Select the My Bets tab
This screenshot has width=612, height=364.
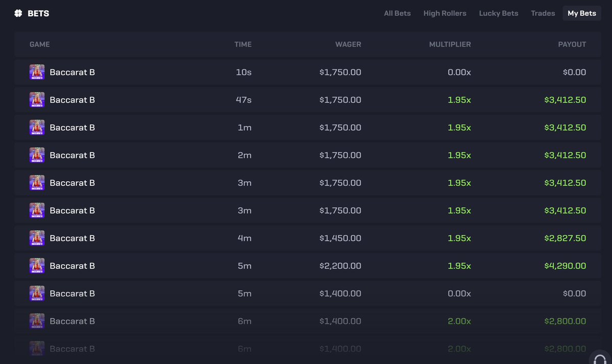(x=581, y=13)
